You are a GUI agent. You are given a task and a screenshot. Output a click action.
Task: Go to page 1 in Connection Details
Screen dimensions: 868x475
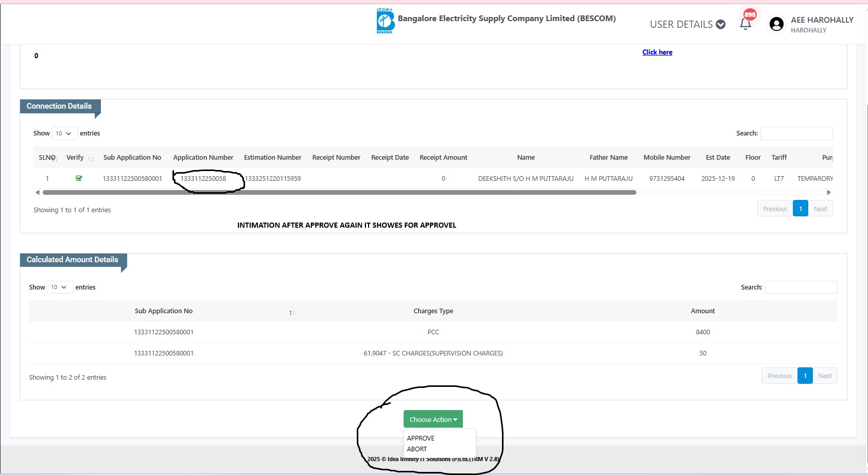point(801,209)
